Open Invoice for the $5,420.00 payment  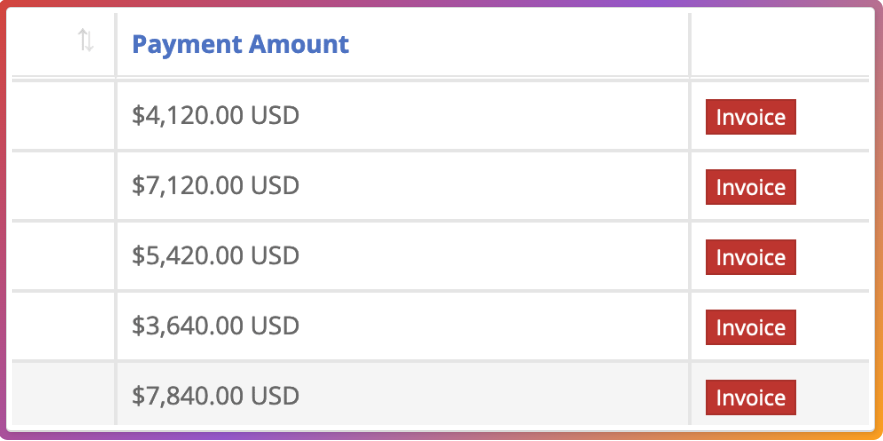pos(750,257)
